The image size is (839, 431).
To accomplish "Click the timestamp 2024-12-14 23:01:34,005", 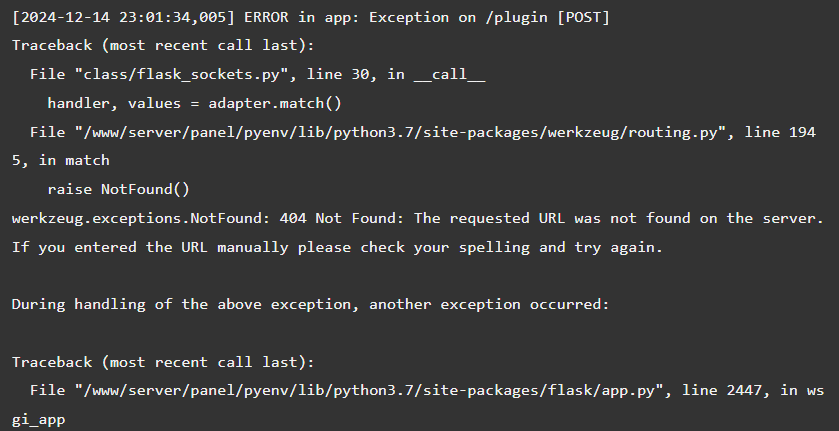I will click(124, 17).
